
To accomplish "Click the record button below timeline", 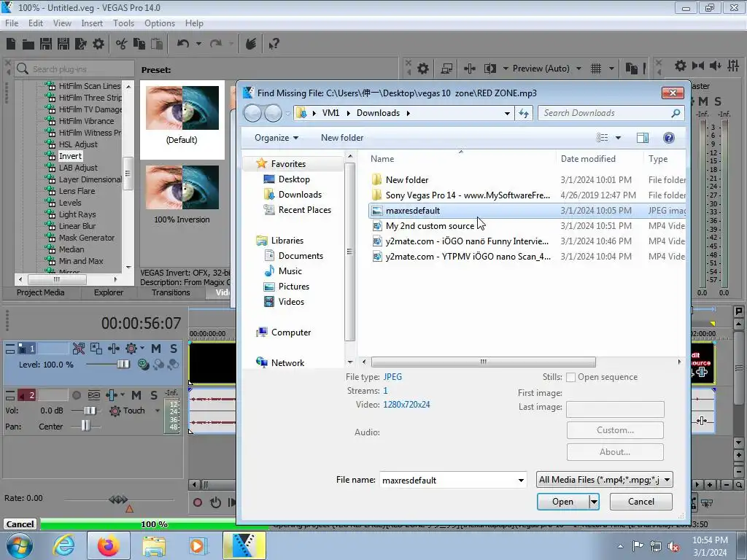I will [x=197, y=502].
